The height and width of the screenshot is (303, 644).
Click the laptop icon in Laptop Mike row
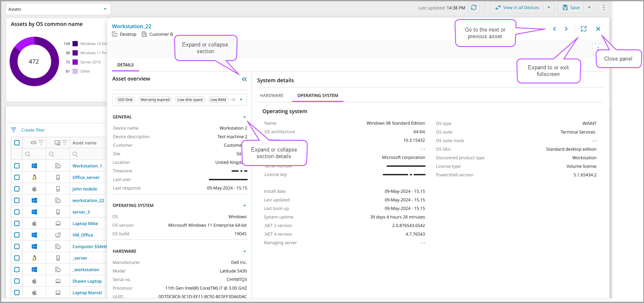pos(58,223)
